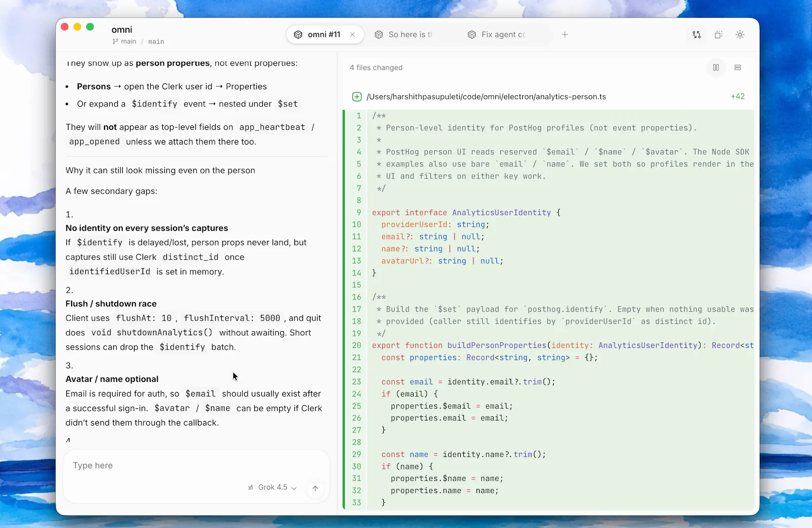Click the git compare changes icon
Viewport: 812px width, 528px height.
(697, 34)
